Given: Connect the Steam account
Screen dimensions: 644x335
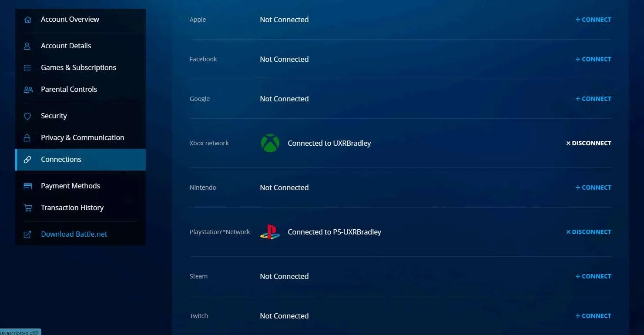Looking at the screenshot, I should coord(594,276).
